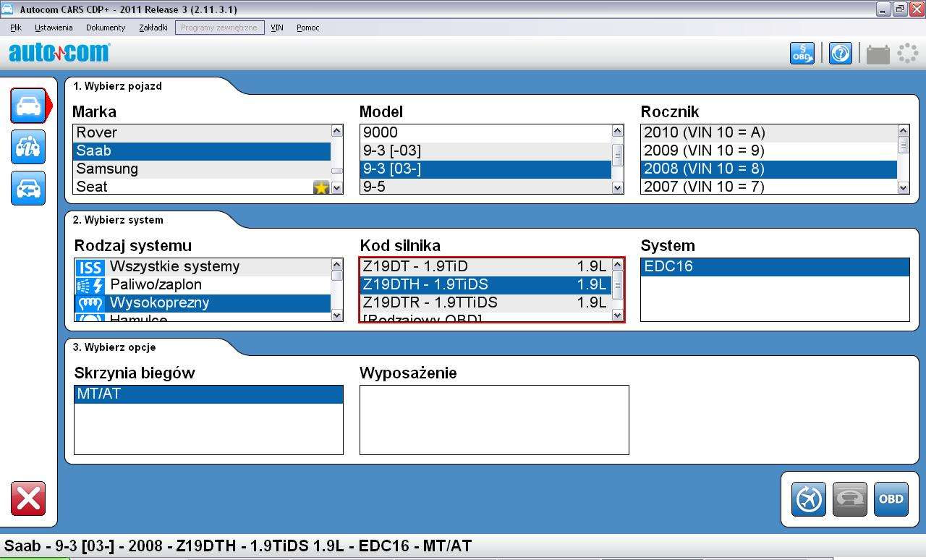
Task: Select Saab in the Marka list
Action: pyautogui.click(x=202, y=150)
